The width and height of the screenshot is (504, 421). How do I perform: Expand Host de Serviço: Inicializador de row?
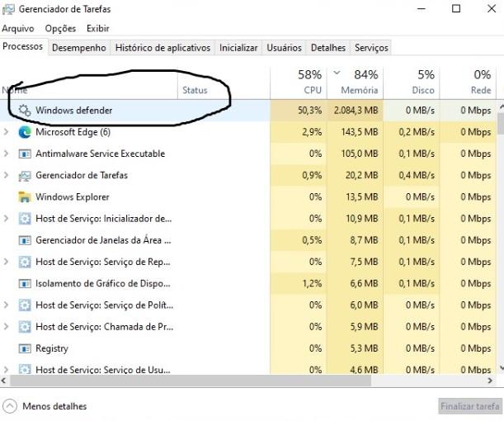tap(6, 219)
